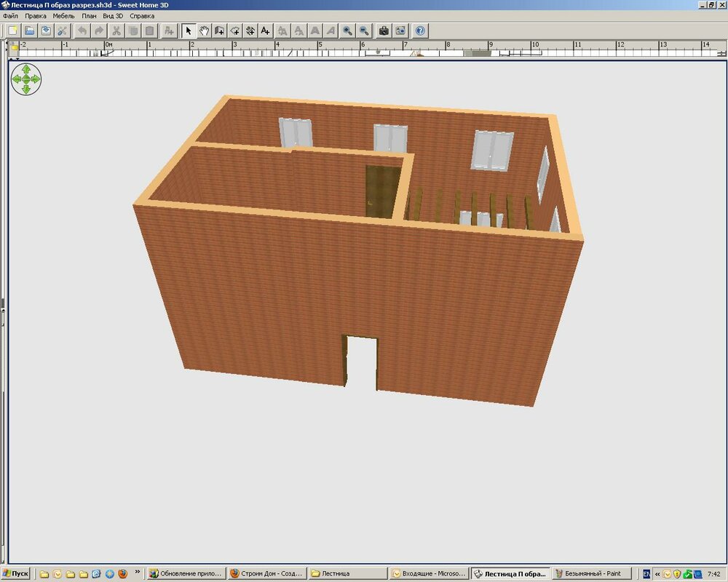Open the Вид 3D menu

click(113, 15)
